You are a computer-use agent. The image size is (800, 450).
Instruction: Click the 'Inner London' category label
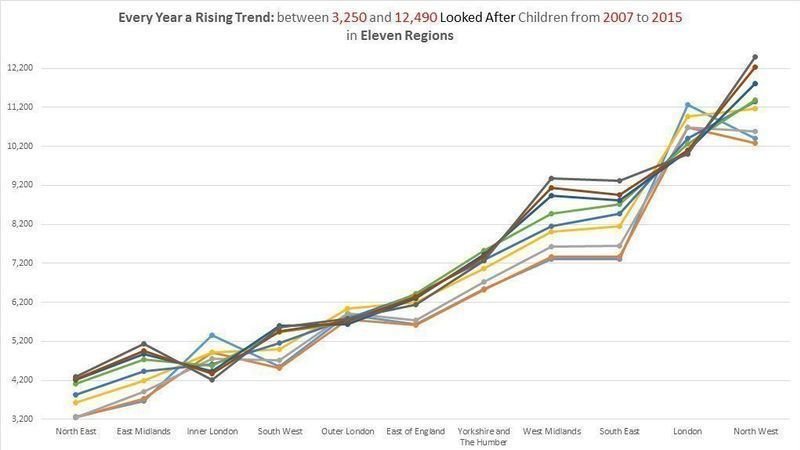coord(212,432)
